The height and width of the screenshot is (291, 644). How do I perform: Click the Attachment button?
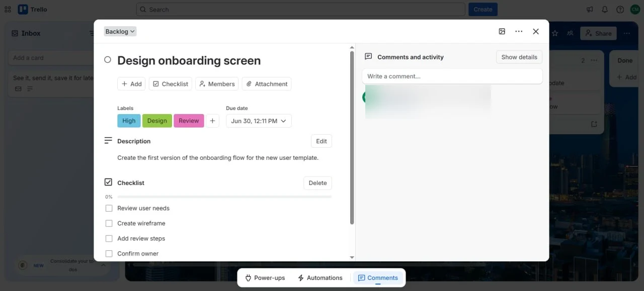coord(267,84)
